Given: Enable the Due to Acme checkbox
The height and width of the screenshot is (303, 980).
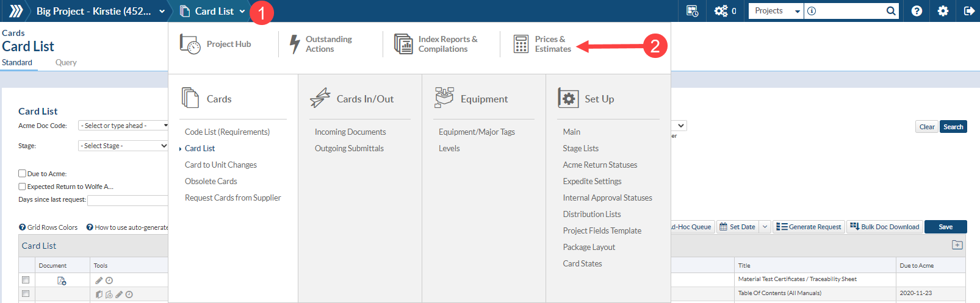Looking at the screenshot, I should coord(22,173).
